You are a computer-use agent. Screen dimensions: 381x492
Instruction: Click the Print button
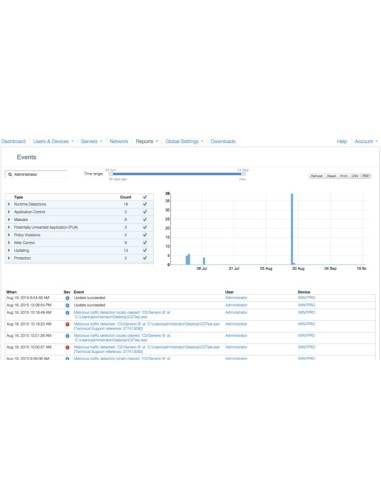tap(344, 176)
